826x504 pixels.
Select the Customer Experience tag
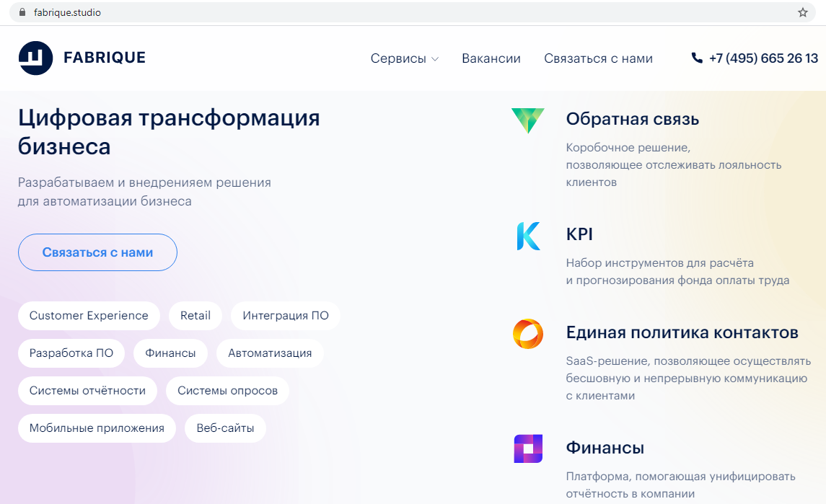click(x=89, y=316)
